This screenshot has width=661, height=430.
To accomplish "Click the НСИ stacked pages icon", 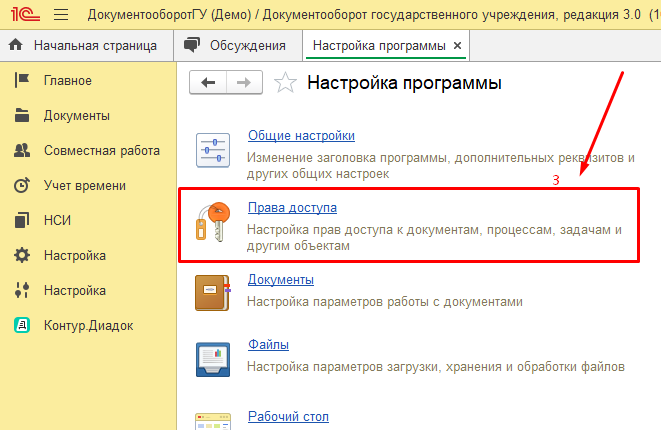I will pos(22,220).
